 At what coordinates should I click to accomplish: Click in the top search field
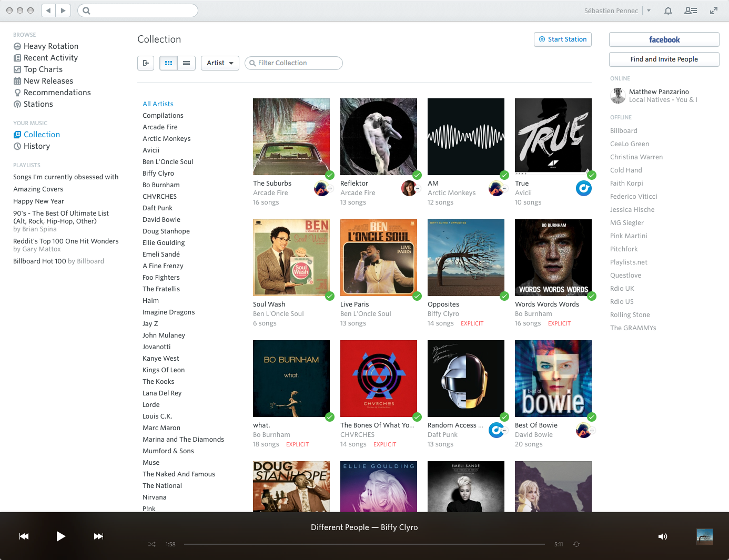click(x=138, y=11)
